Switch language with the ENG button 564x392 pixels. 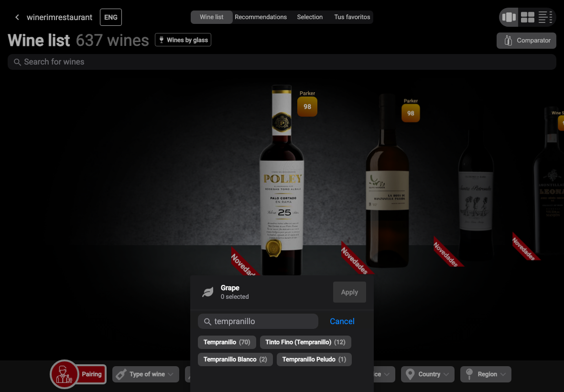pos(111,17)
